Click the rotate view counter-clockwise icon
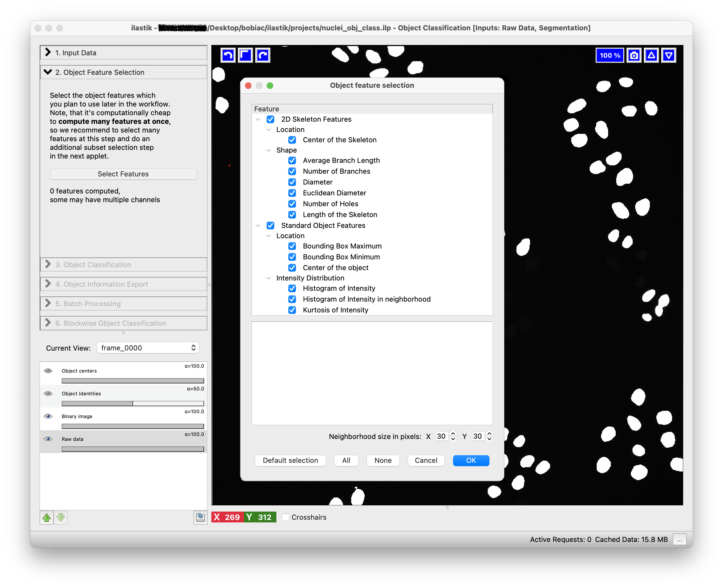Viewport: 723px width, 588px height. (228, 55)
